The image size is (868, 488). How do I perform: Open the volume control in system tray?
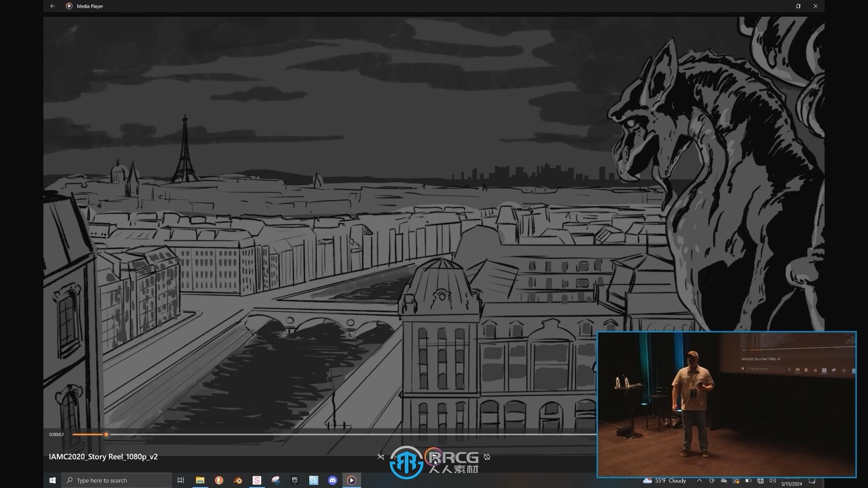(x=773, y=480)
